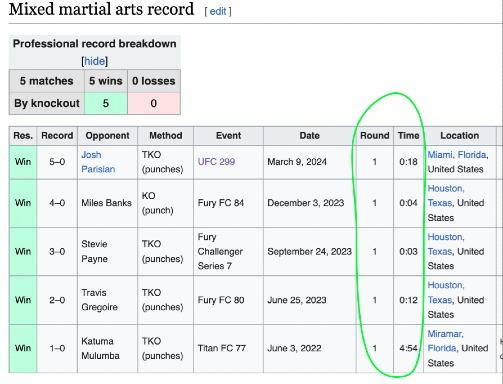The image size is (503, 384).
Task: Click the 0:18 time cell
Action: pyautogui.click(x=408, y=162)
